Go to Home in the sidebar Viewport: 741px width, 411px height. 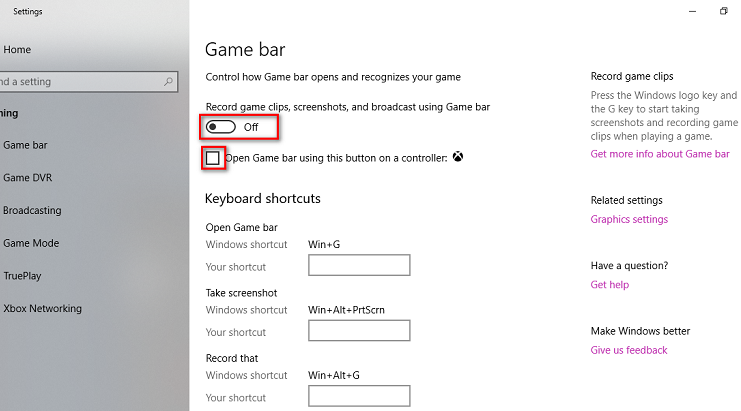17,50
